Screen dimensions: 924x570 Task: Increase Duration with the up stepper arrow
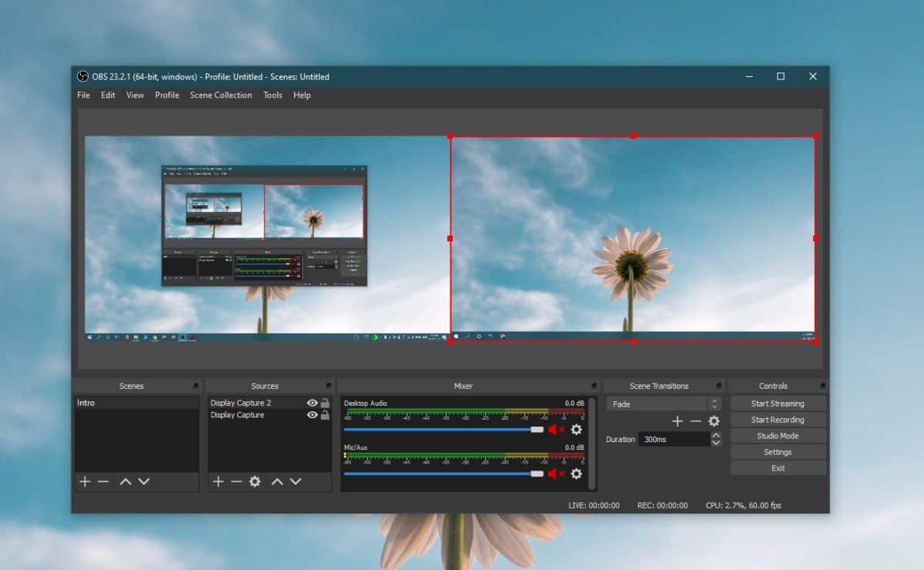point(716,435)
